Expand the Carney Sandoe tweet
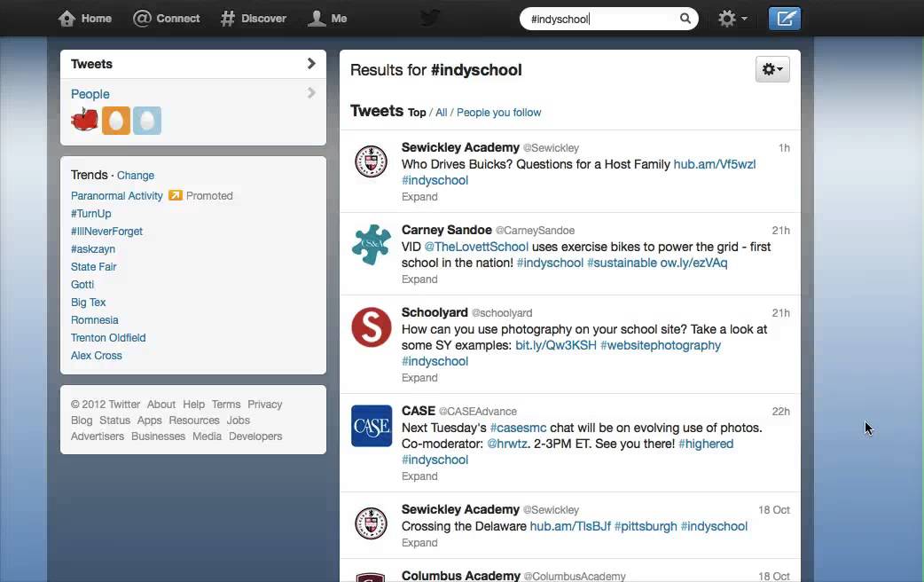This screenshot has height=582, width=924. pyautogui.click(x=419, y=279)
